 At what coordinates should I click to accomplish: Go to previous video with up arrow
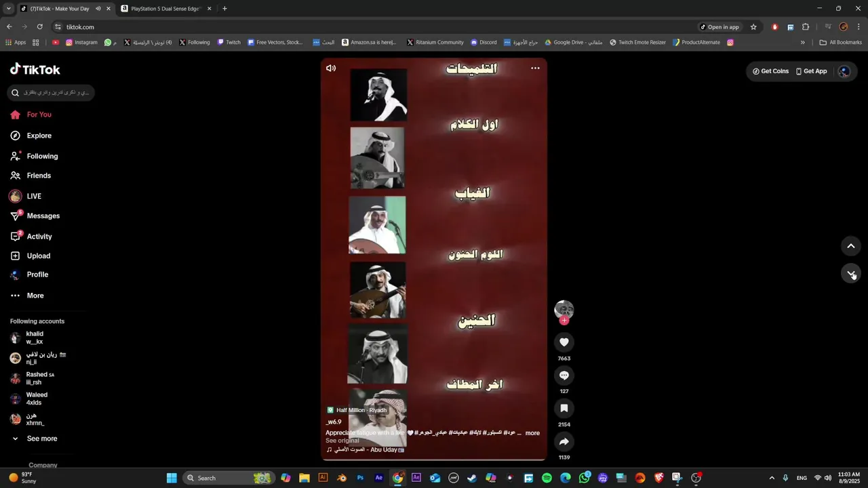coord(851,246)
